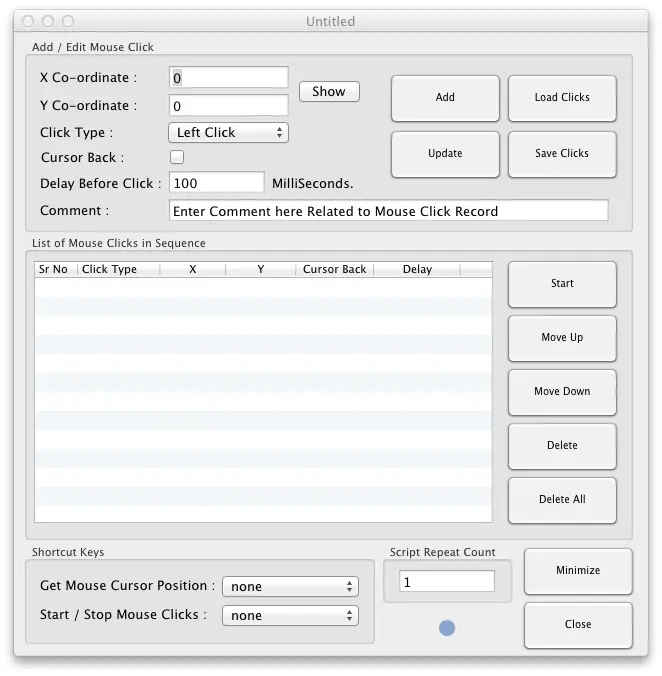Click into the Y Co-ordinate field
This screenshot has width=662, height=676.
229,105
